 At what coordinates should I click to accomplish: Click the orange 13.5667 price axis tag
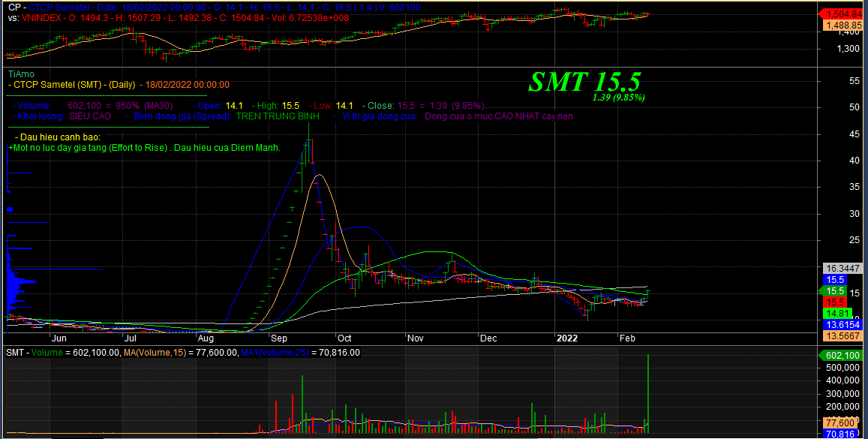(843, 335)
